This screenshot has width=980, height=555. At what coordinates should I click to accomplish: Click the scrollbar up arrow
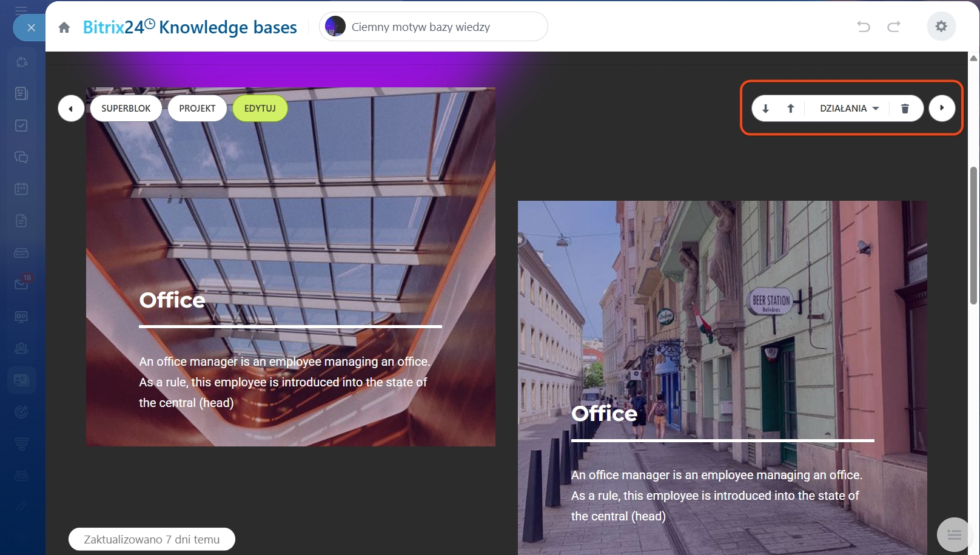(973, 58)
